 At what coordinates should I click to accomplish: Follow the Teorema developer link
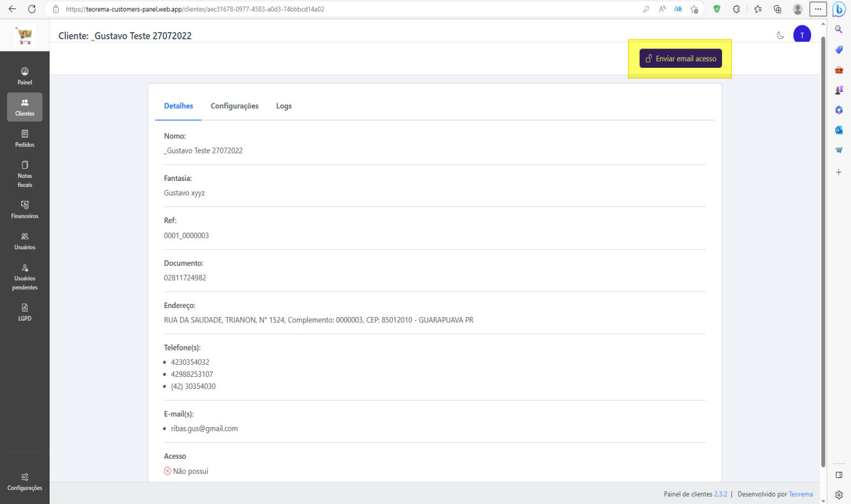tap(801, 494)
